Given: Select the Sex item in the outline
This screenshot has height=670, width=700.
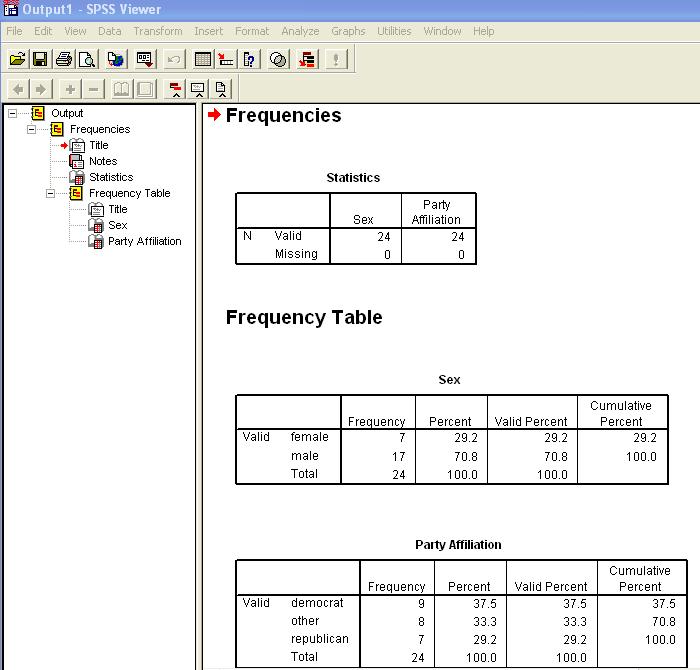Looking at the screenshot, I should click(118, 225).
